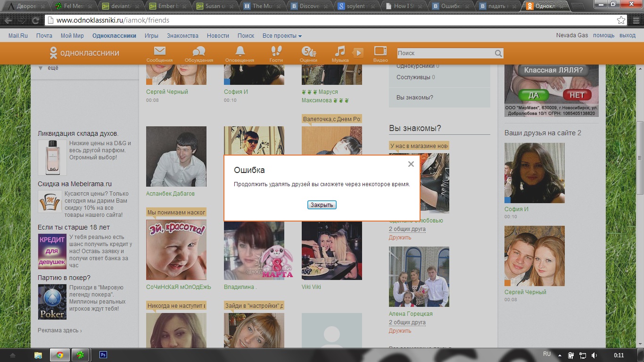Image resolution: width=644 pixels, height=362 pixels.
Task: Click the Одноклассники logo
Action: coord(84,53)
